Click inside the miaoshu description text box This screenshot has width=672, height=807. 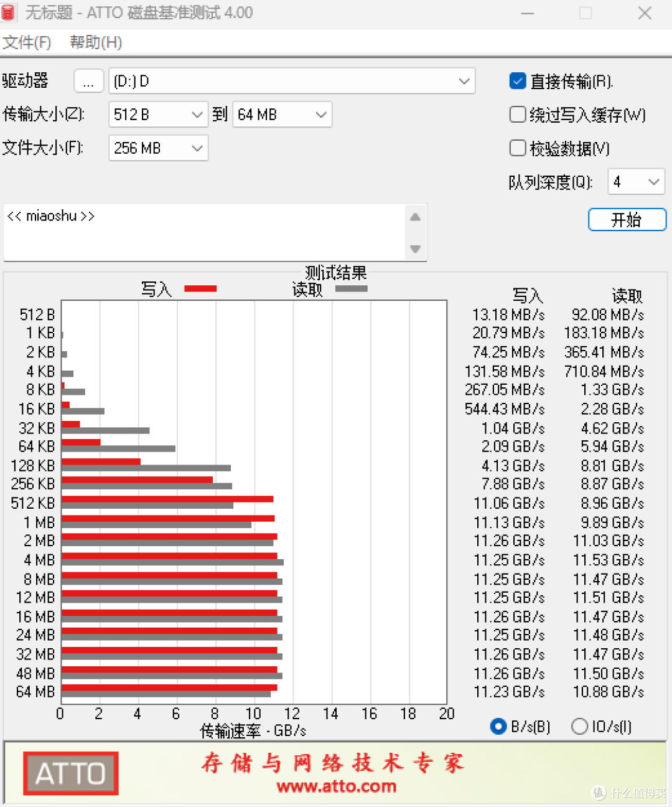coord(205,232)
